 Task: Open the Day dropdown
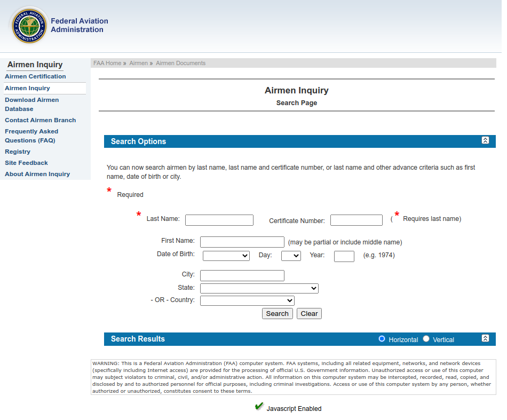[291, 256]
